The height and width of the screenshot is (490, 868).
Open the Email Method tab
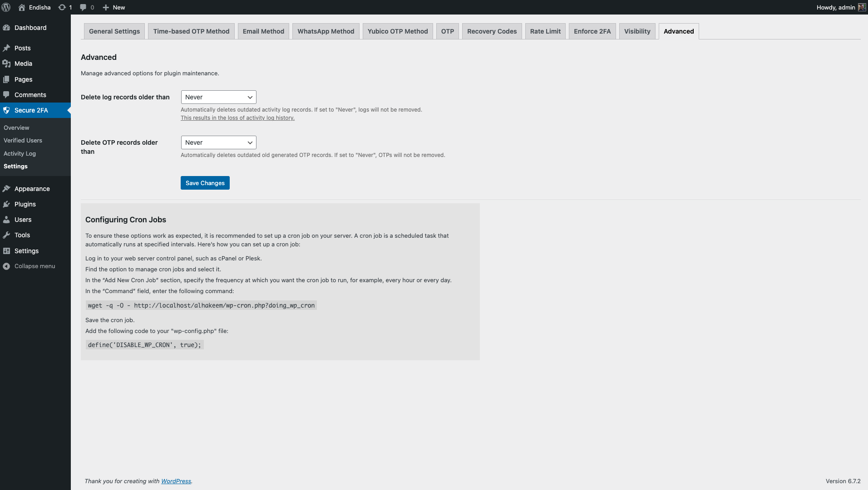pyautogui.click(x=263, y=31)
